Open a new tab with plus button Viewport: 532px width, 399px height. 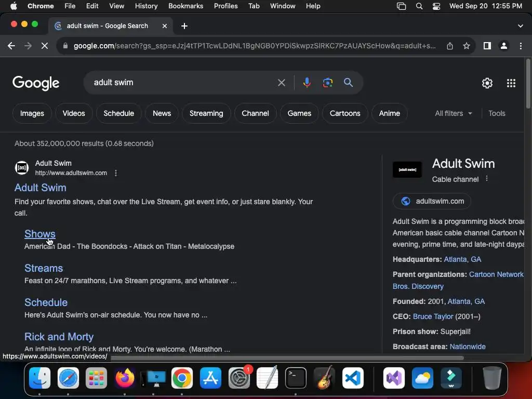coord(184,26)
